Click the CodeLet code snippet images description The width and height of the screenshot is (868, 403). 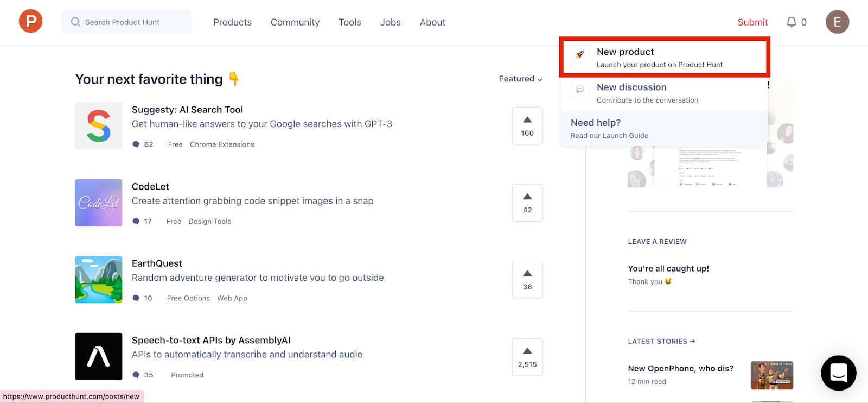(x=253, y=201)
